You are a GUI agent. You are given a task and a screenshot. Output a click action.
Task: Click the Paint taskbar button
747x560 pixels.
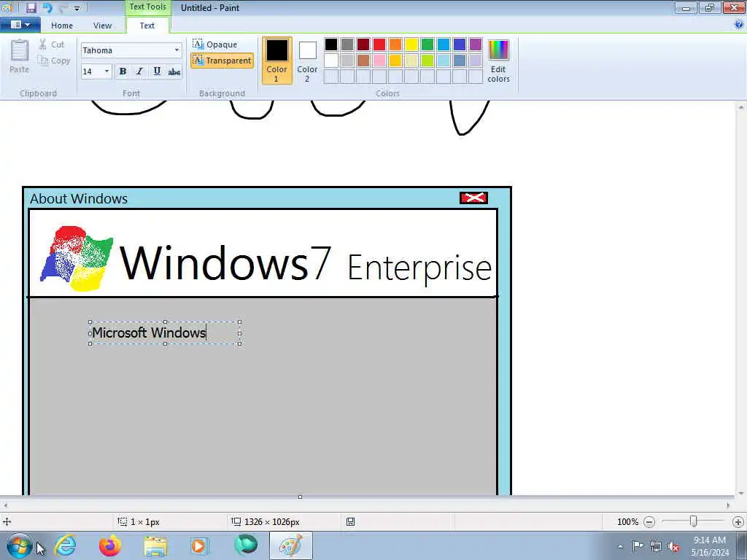[x=291, y=545]
